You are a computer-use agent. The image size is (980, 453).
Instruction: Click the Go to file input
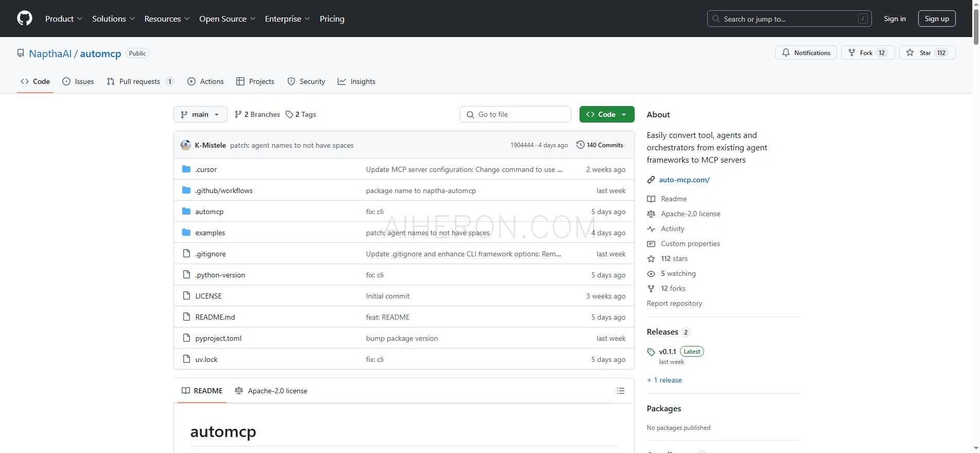515,114
